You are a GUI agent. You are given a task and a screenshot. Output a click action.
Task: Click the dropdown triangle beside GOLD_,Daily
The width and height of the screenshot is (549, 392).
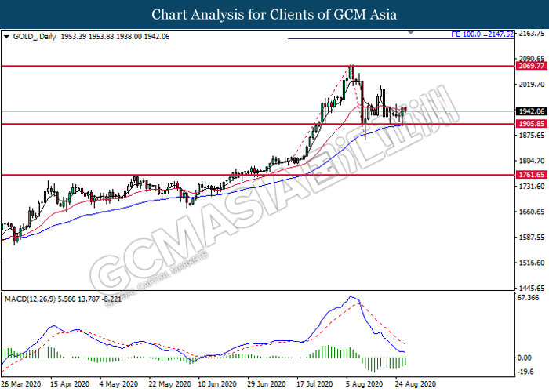6,37
